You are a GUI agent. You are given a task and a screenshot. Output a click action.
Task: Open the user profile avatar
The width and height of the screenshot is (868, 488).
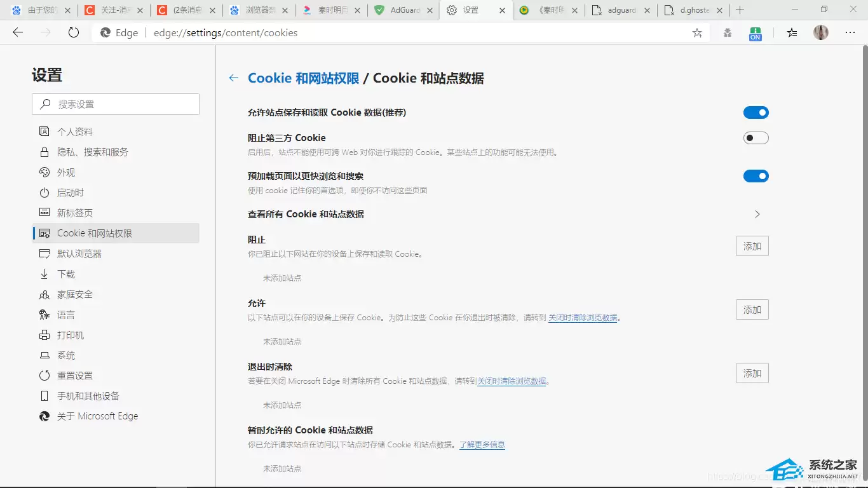[821, 32]
